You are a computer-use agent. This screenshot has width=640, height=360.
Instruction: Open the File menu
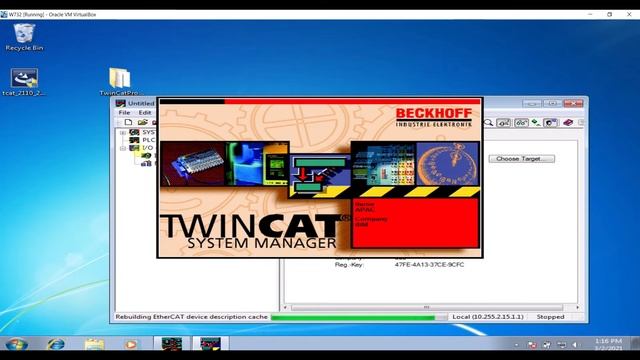tap(124, 113)
